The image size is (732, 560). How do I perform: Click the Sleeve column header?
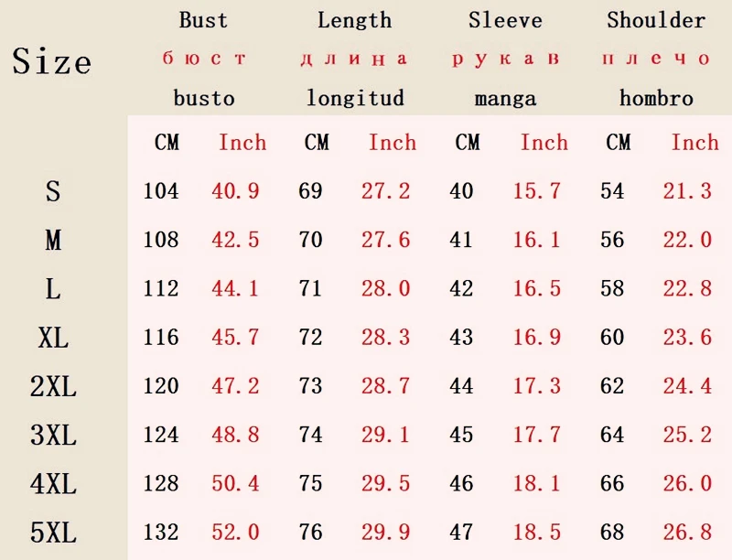505,19
